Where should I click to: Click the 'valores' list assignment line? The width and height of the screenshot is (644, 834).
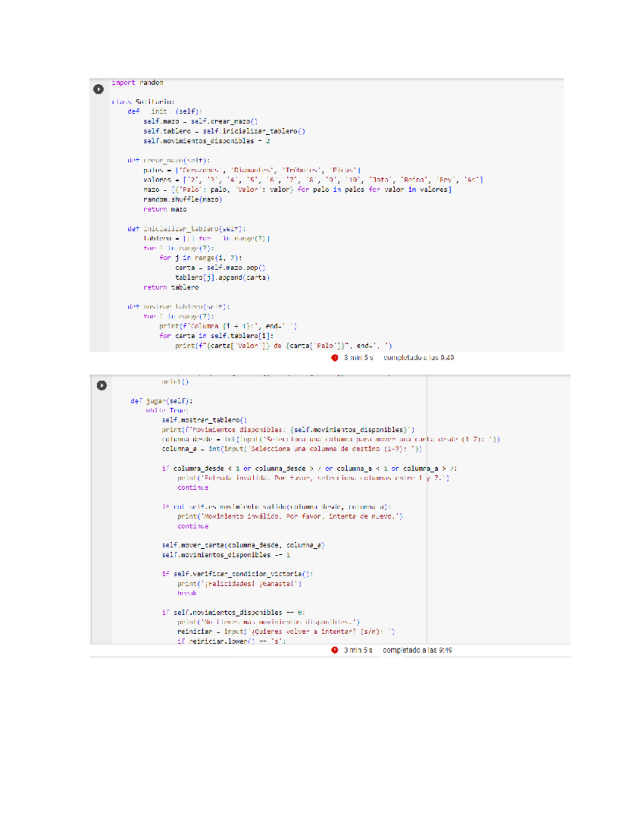(x=312, y=180)
